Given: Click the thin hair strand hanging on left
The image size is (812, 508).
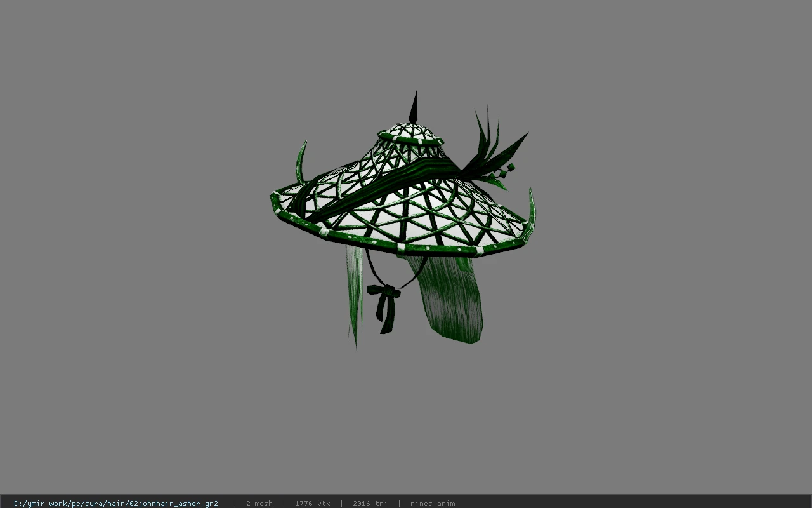Looking at the screenshot, I should [x=354, y=295].
